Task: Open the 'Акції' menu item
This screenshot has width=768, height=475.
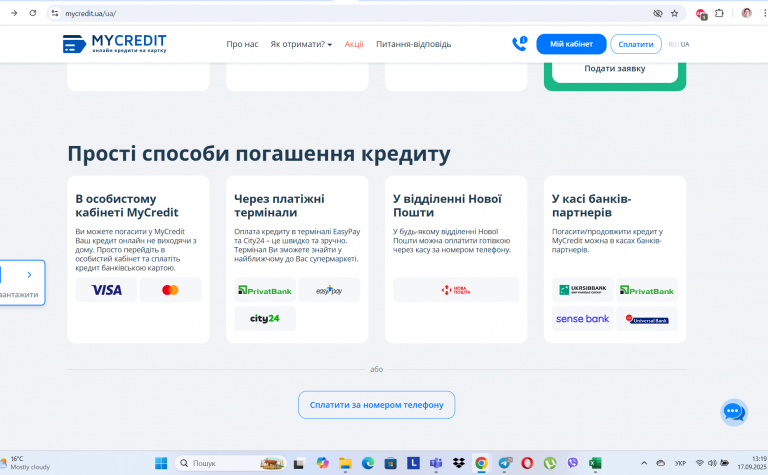Action: [x=354, y=44]
